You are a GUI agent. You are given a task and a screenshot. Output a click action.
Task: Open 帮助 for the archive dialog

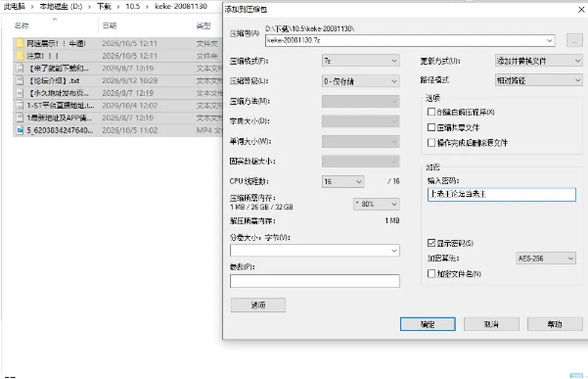(555, 324)
